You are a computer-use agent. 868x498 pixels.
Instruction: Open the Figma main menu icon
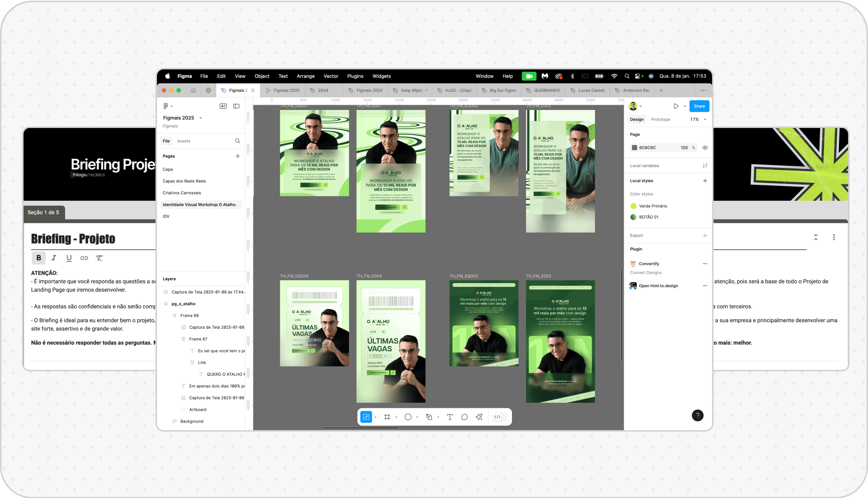tap(166, 106)
